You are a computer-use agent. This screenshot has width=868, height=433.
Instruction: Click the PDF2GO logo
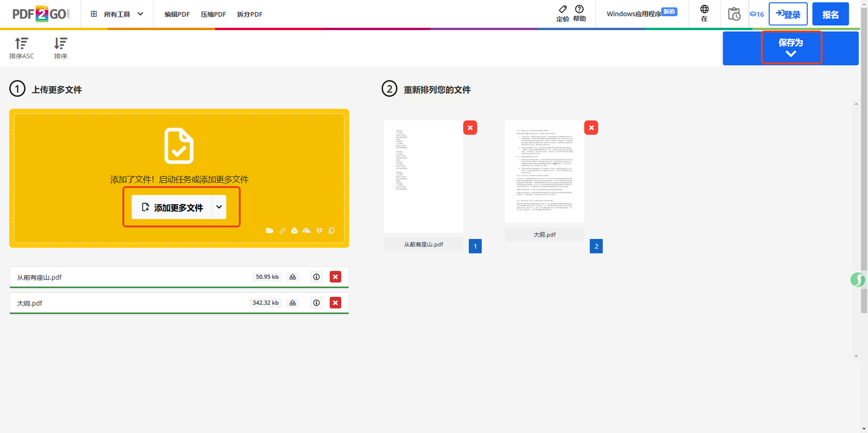tap(42, 14)
